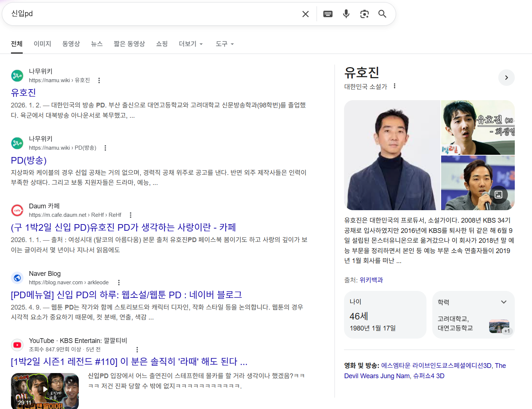Open more options for Naver Blog result
This screenshot has height=409, width=532.
coord(119,282)
